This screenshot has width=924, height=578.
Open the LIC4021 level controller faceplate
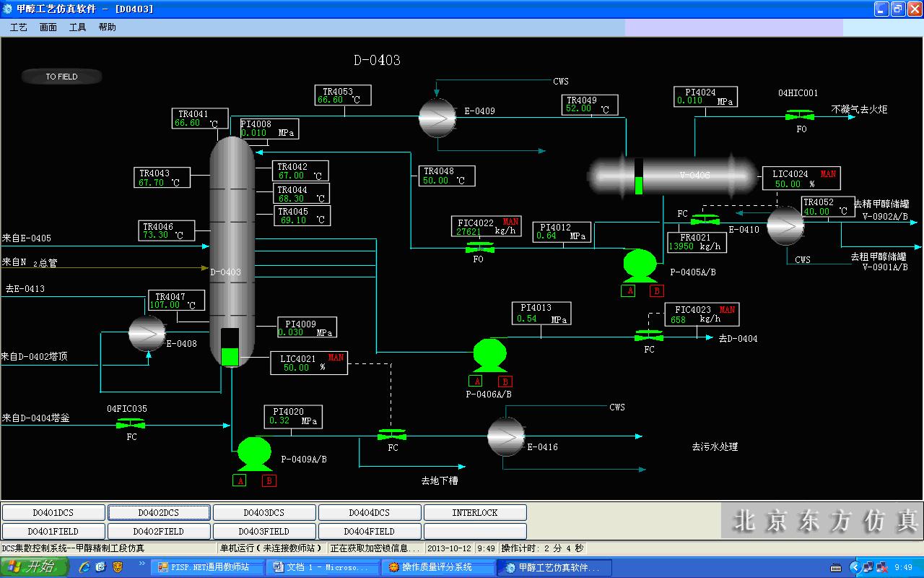click(x=308, y=363)
